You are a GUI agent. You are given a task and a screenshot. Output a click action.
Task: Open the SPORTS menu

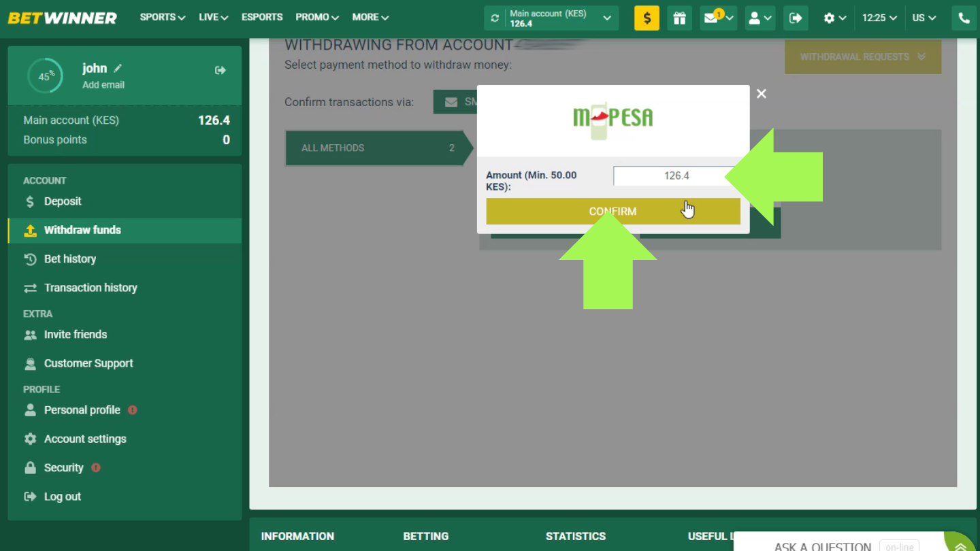(162, 18)
